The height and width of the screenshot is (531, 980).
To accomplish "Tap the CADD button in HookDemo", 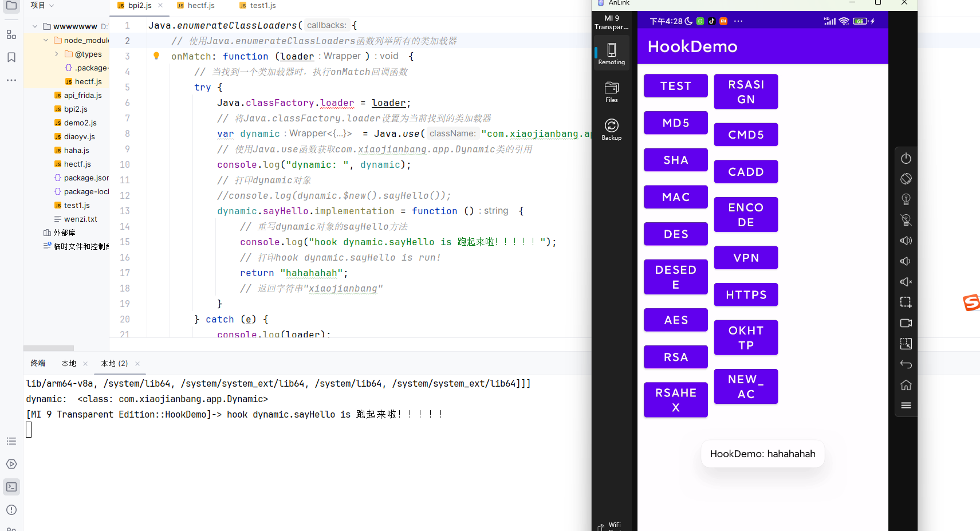I will click(x=746, y=172).
